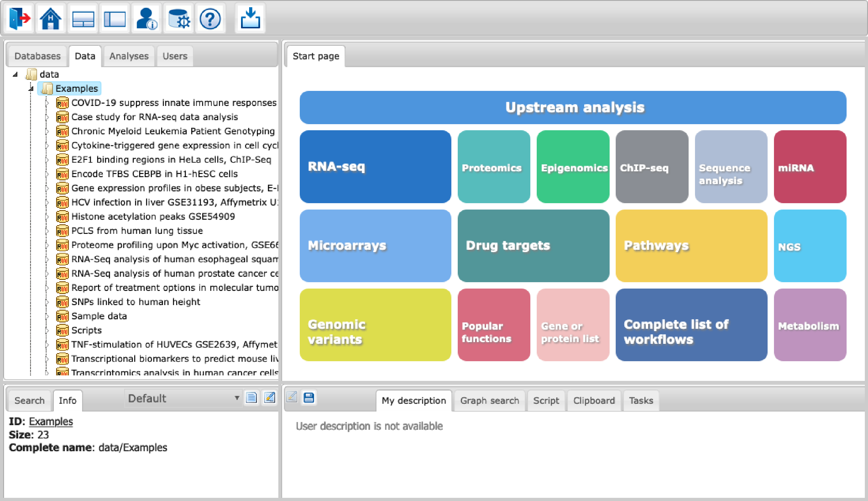Click the split horizontal layout icon
Screen dimensions: 868x501
[x=83, y=18]
